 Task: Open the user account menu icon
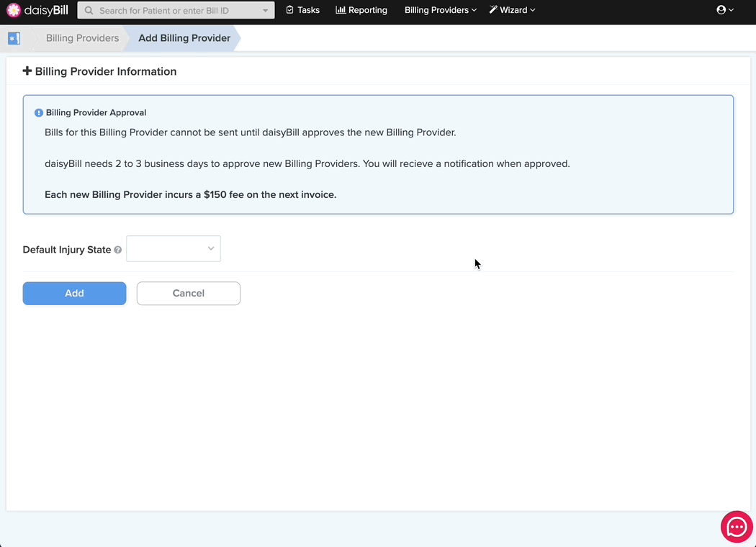(724, 9)
